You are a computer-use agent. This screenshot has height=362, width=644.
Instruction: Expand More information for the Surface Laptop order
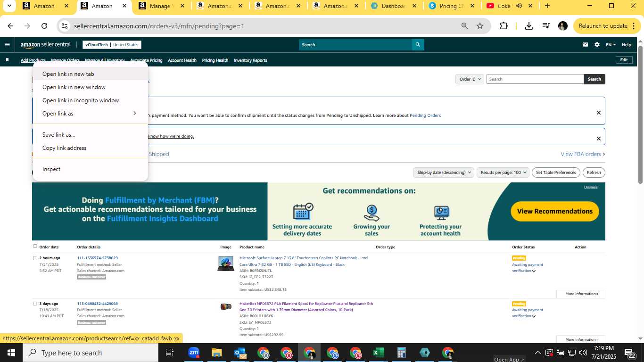click(x=581, y=294)
